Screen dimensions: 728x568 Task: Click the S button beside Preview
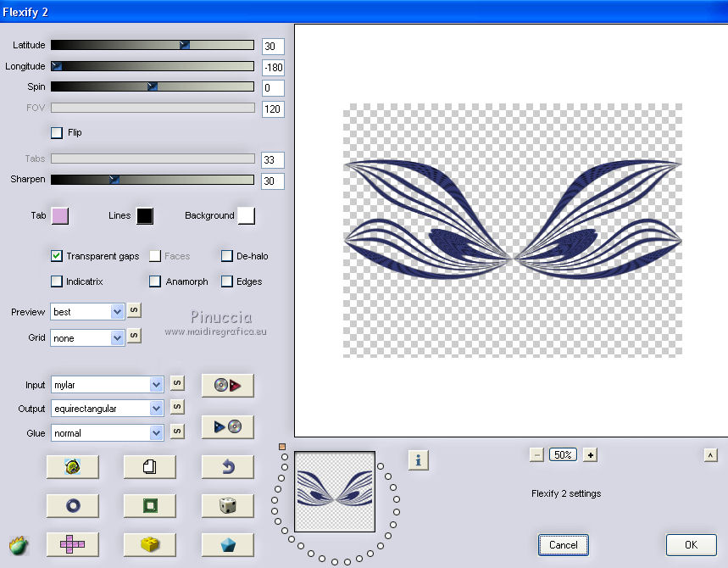point(134,310)
